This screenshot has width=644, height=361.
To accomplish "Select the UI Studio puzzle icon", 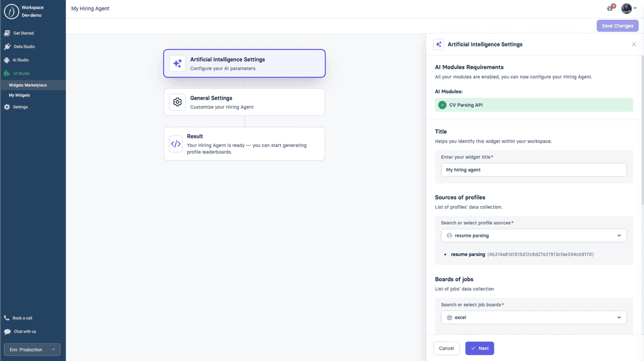I will (x=6, y=74).
